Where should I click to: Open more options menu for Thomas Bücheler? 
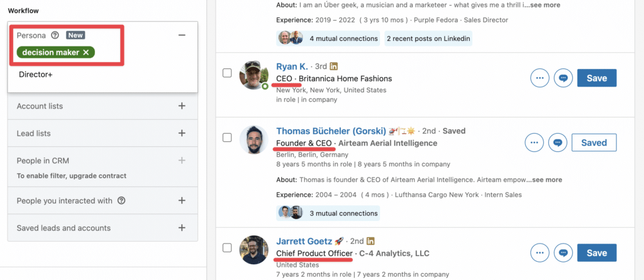pyautogui.click(x=535, y=143)
